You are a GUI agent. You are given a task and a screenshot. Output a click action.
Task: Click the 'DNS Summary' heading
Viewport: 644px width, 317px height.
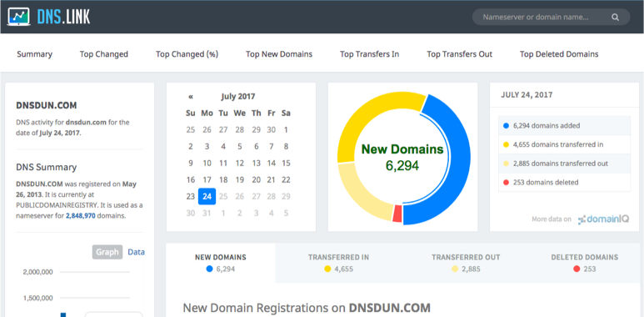(x=47, y=168)
